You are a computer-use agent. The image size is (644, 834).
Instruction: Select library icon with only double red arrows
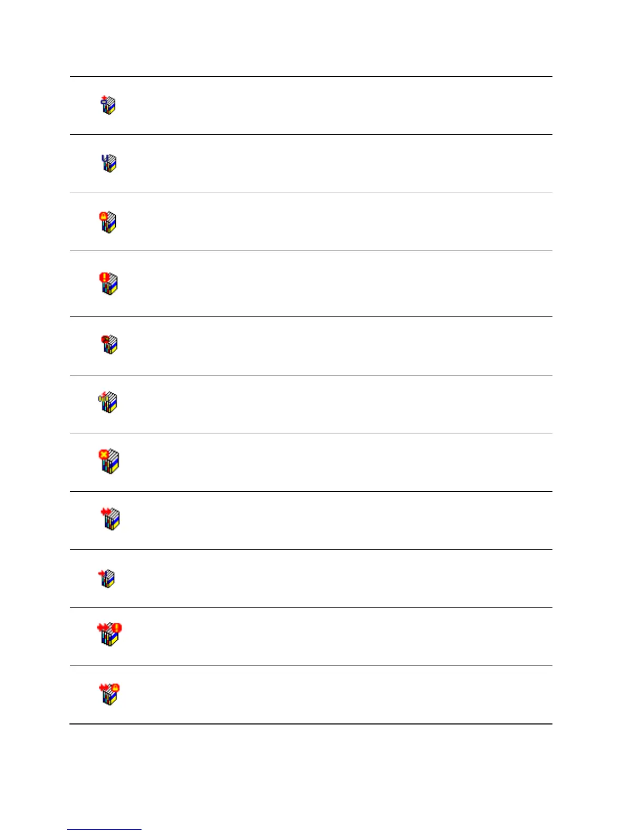[x=110, y=519]
